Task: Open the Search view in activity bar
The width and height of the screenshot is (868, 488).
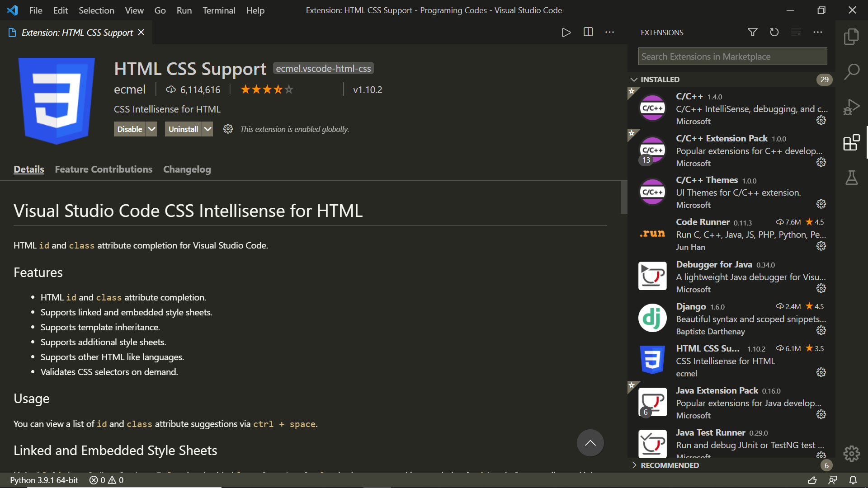Action: tap(851, 71)
